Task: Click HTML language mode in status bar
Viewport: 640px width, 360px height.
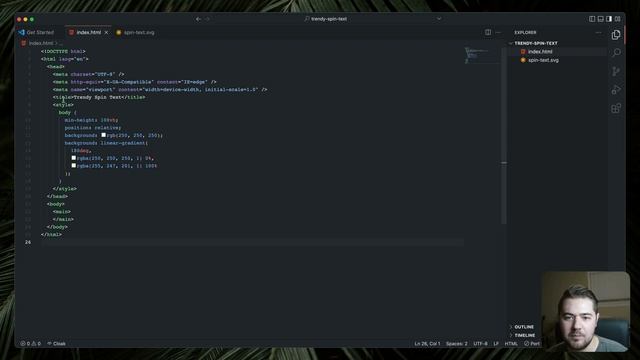Action: [511, 344]
